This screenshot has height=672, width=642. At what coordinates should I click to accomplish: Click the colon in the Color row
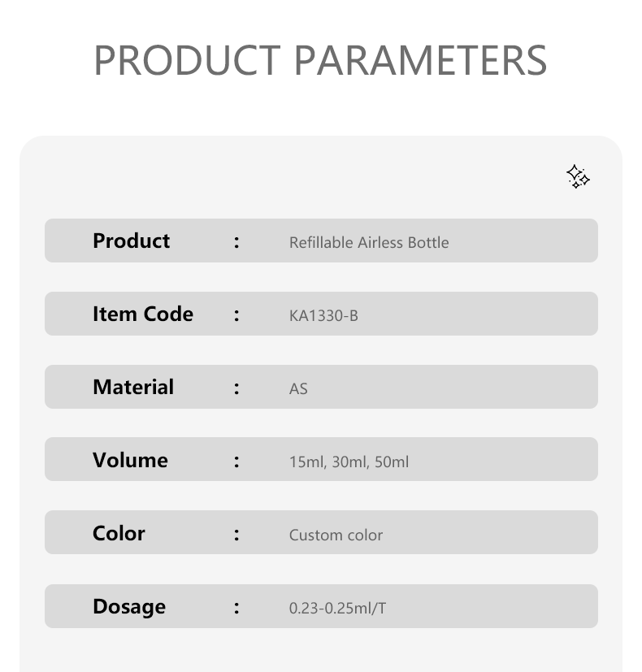pos(236,535)
